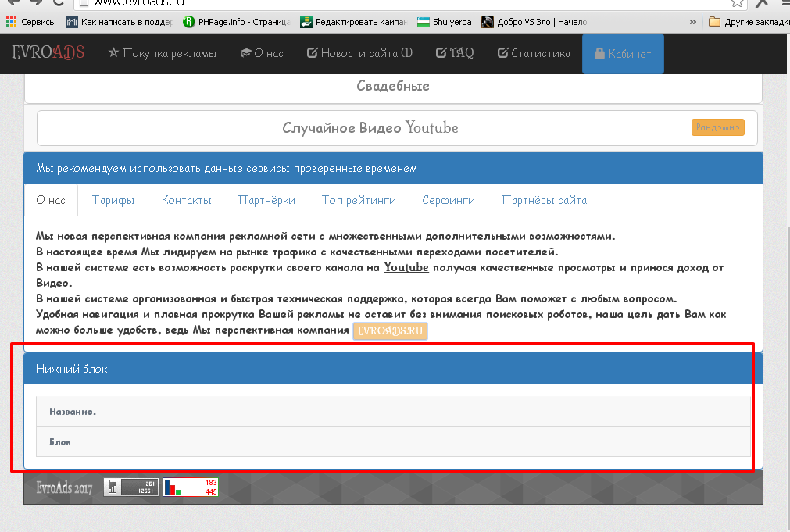Follow the Youtube link in description
The height and width of the screenshot is (532, 790).
(406, 267)
